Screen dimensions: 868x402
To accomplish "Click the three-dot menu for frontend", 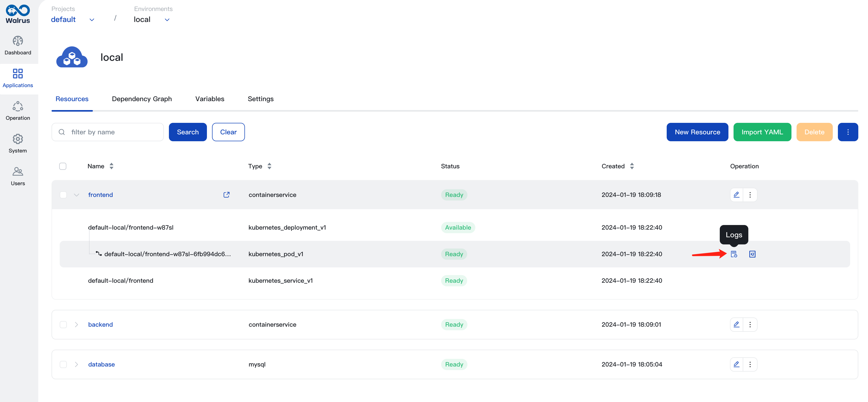I will [750, 195].
